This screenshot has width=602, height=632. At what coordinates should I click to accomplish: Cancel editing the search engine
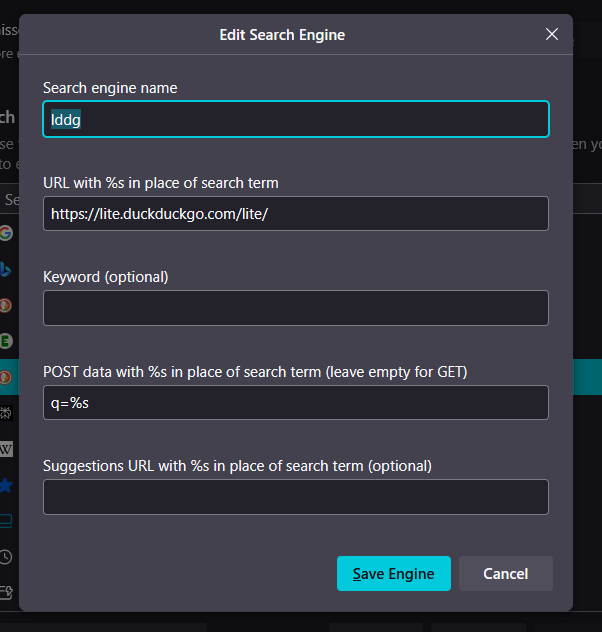coord(505,574)
